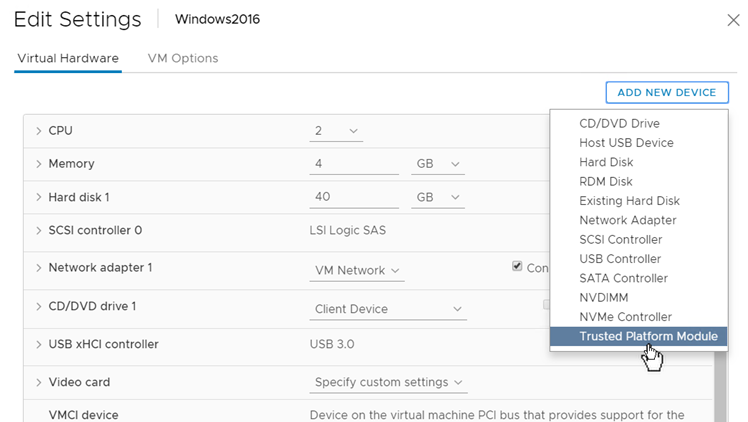Image resolution: width=748 pixels, height=422 pixels.
Task: Open video card custom settings dropdown
Action: click(388, 382)
